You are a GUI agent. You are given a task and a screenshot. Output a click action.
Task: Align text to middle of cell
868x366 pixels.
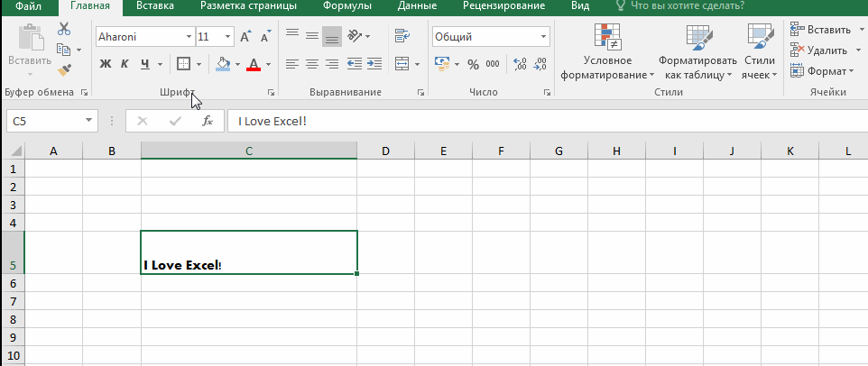pyautogui.click(x=312, y=35)
